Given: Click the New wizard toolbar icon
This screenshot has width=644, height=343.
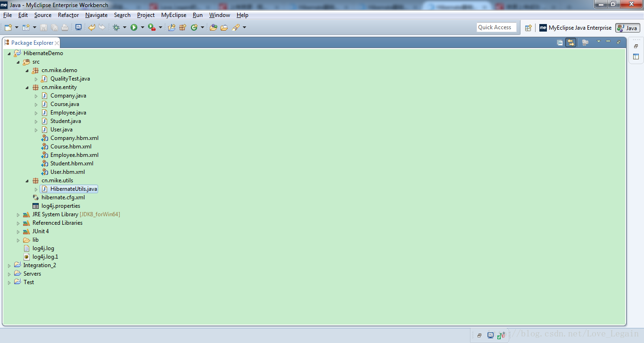Looking at the screenshot, I should [x=8, y=27].
